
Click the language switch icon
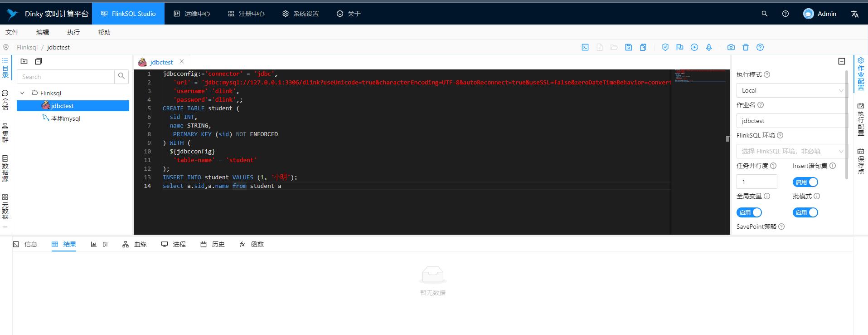click(x=855, y=14)
